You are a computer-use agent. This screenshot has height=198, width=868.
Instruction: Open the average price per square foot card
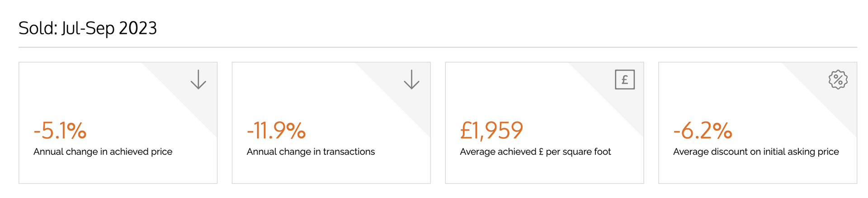point(544,123)
